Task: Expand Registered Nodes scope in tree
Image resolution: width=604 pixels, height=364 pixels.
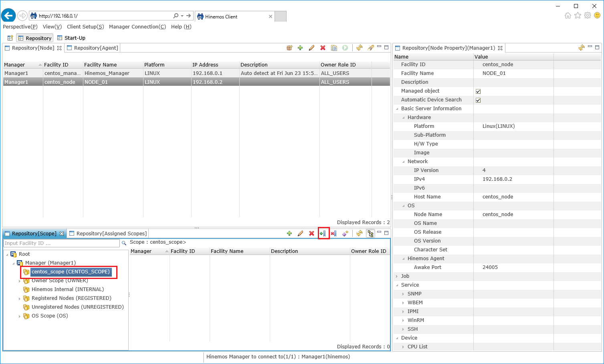Action: coord(20,299)
